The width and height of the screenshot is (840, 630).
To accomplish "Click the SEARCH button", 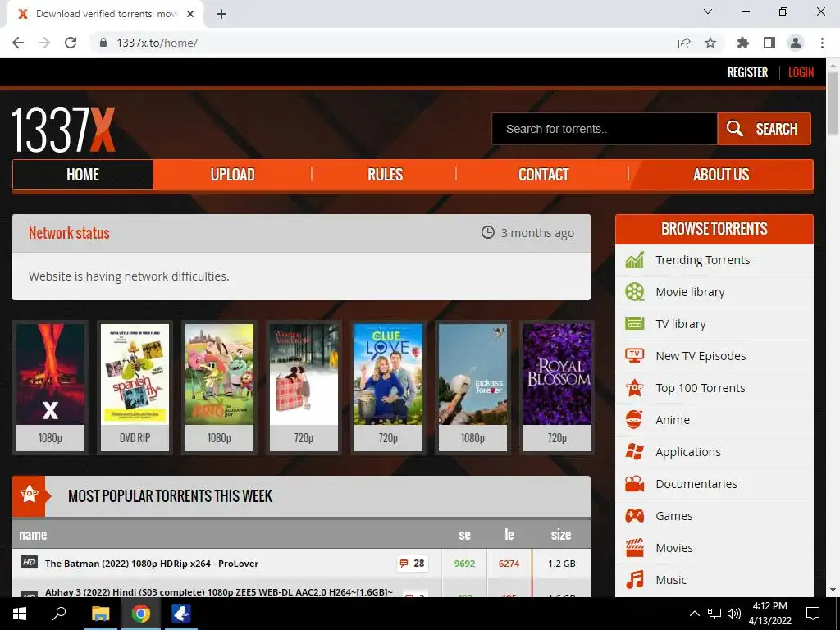I will pyautogui.click(x=764, y=129).
